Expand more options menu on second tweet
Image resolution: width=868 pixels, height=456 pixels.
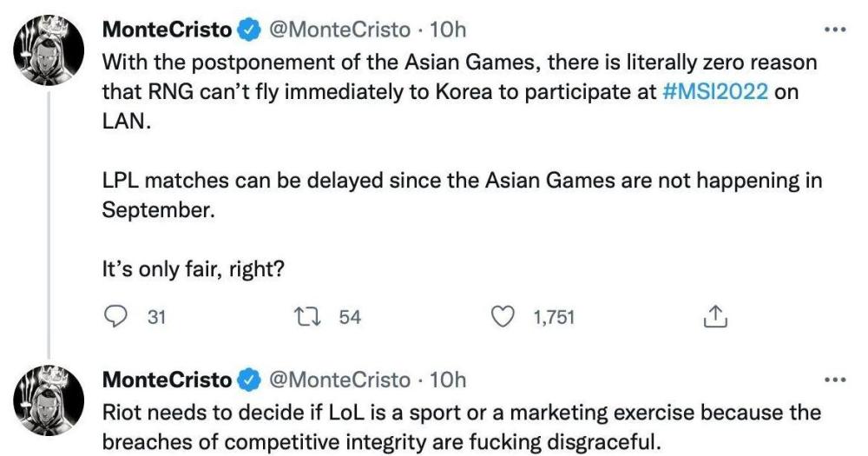click(833, 380)
